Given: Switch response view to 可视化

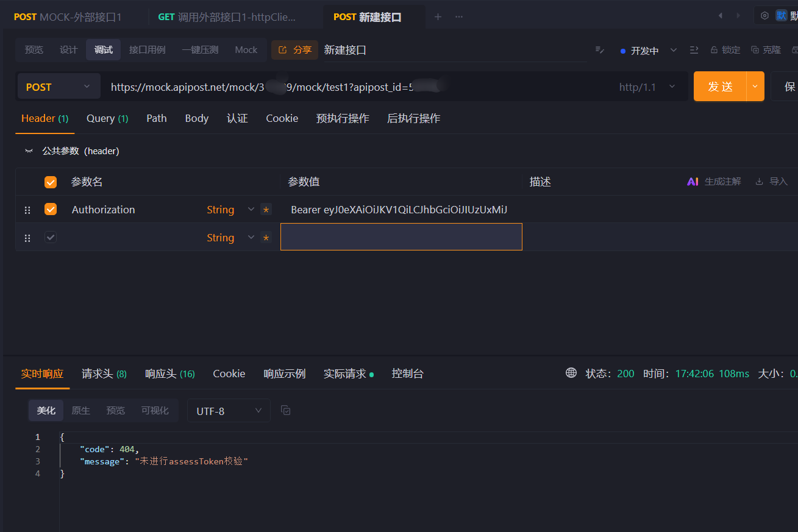Looking at the screenshot, I should pos(155,411).
